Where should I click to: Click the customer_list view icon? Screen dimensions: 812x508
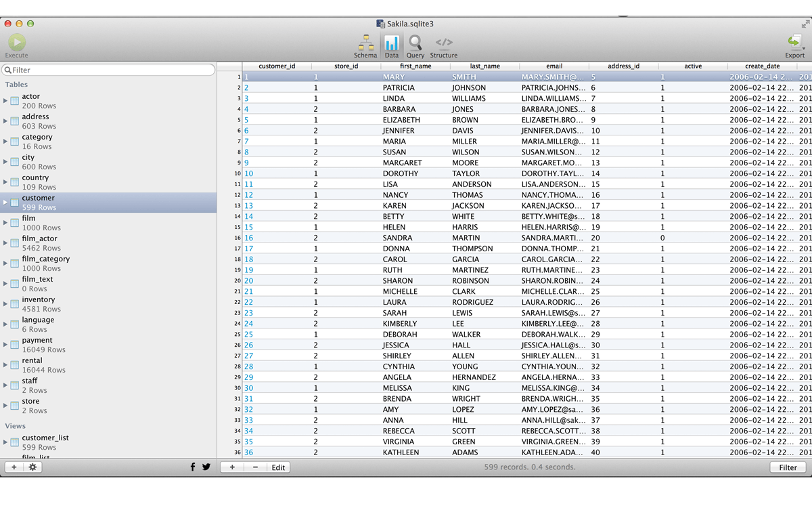pyautogui.click(x=15, y=442)
